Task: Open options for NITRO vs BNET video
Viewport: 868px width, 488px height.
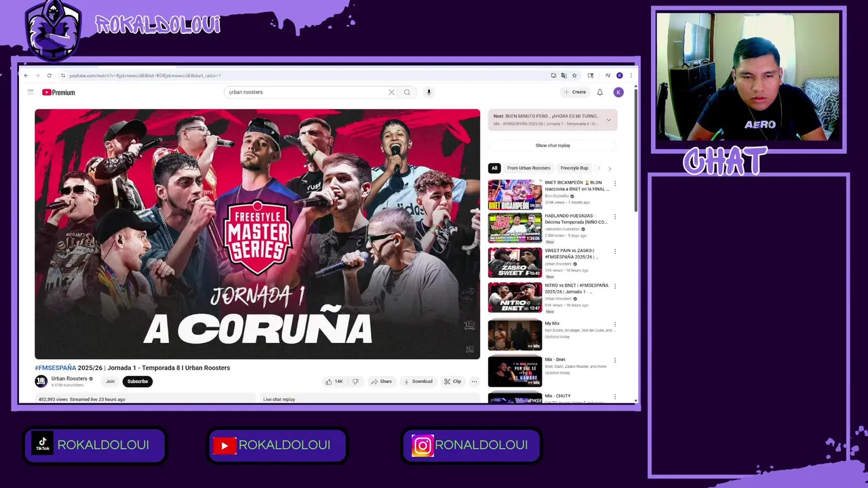Action: click(x=615, y=286)
